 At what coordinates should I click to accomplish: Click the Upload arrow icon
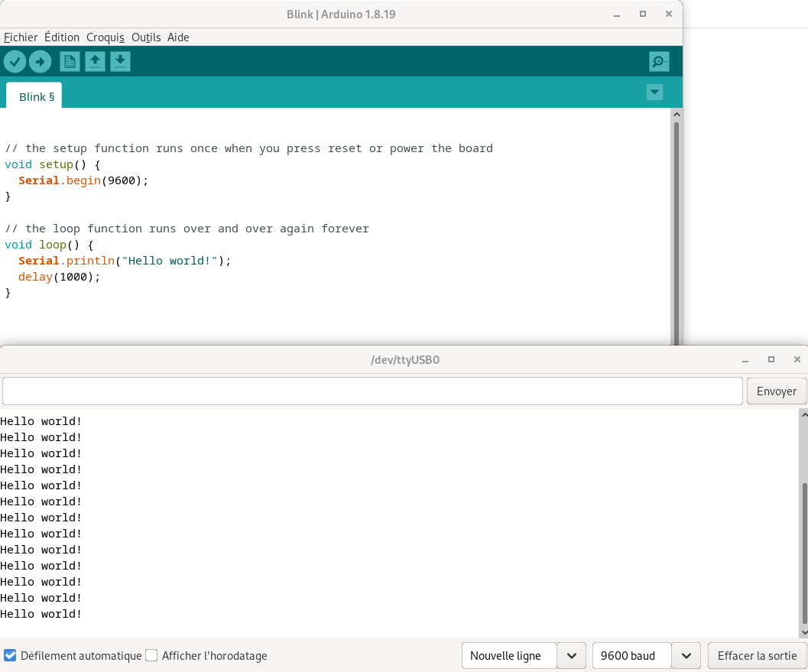tap(40, 61)
